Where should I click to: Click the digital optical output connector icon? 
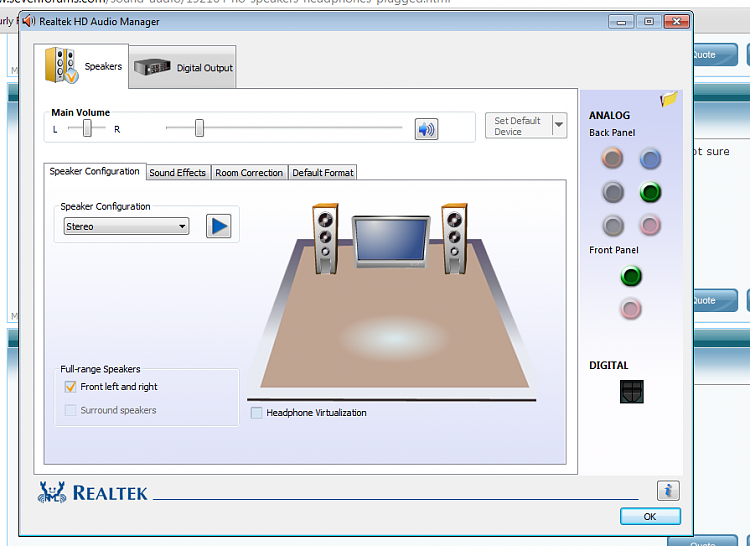click(x=631, y=392)
